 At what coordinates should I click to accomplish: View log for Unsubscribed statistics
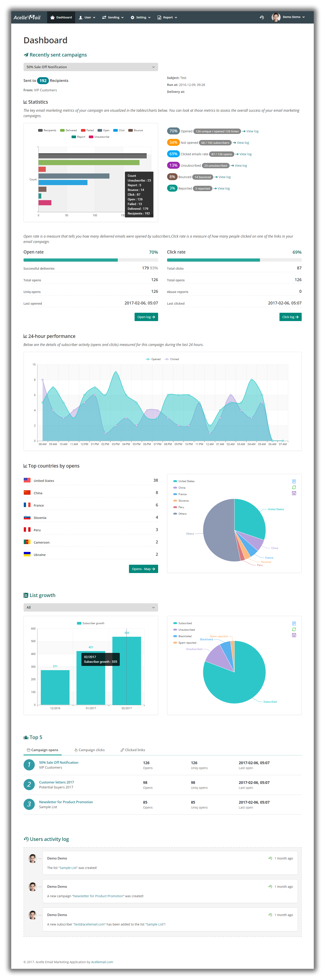(239, 166)
